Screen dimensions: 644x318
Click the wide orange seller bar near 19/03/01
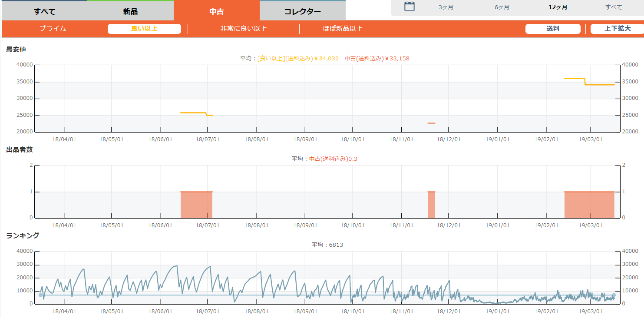pos(589,205)
